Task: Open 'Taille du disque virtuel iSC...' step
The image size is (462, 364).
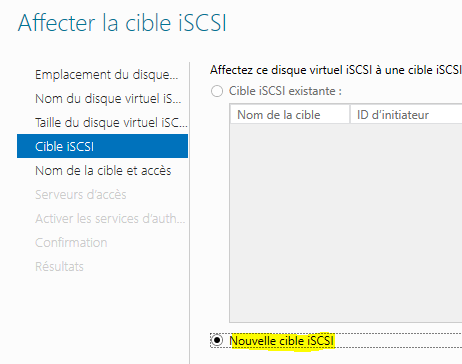Action: pos(111,122)
